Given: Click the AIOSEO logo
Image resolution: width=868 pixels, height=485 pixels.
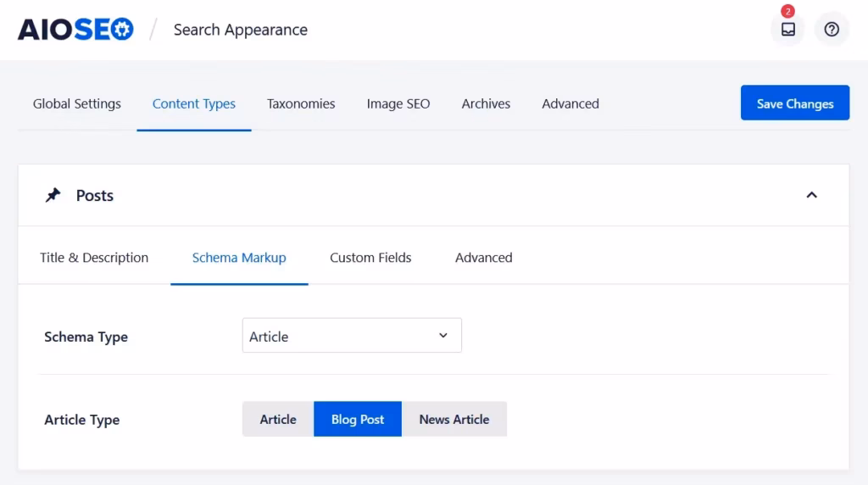Looking at the screenshot, I should 75,30.
